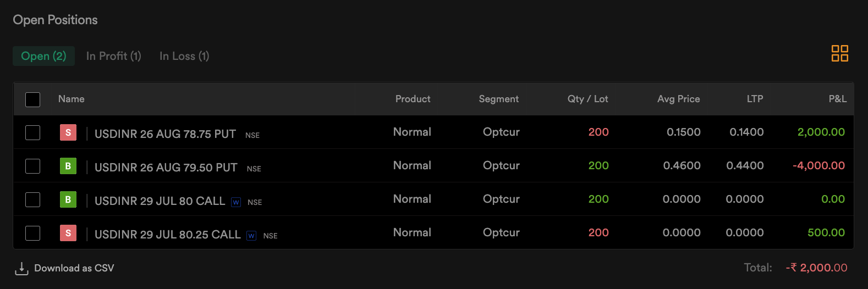Screen dimensions: 868x289
Task: Click Buy badge for 79.50 PUT position
Action: (x=68, y=166)
